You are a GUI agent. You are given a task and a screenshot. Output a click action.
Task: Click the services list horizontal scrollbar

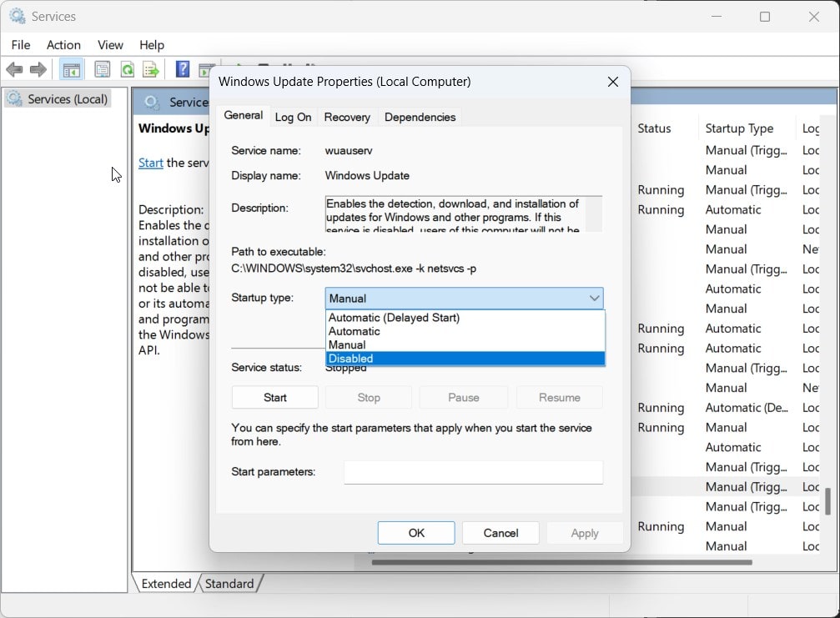pos(561,562)
